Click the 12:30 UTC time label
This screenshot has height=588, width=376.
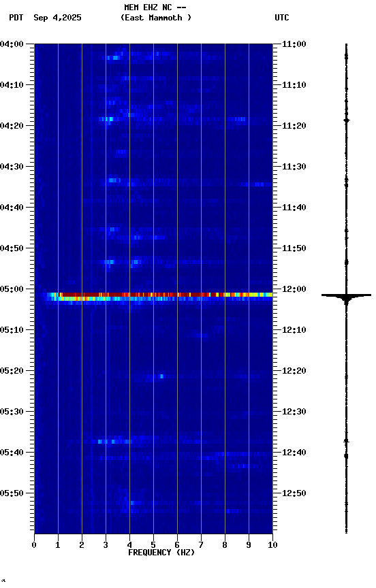[x=294, y=412]
